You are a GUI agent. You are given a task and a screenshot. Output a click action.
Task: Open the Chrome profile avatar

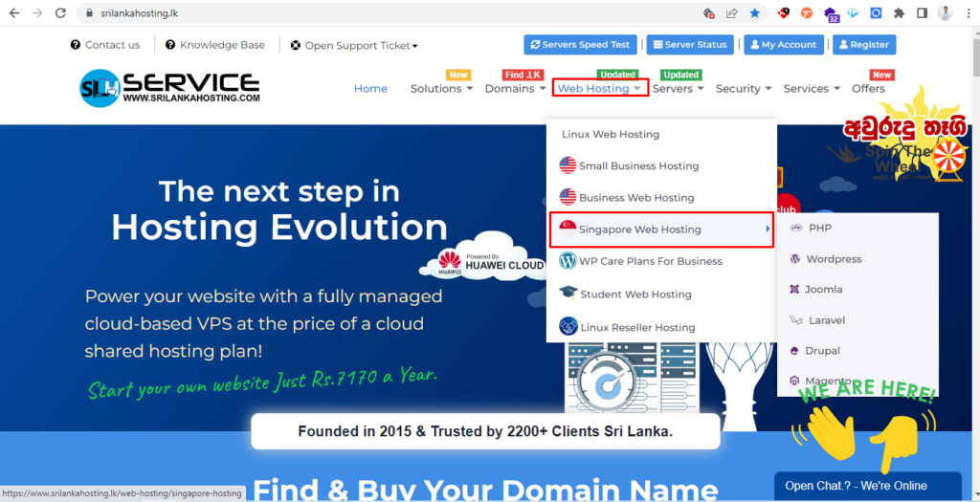coord(945,13)
